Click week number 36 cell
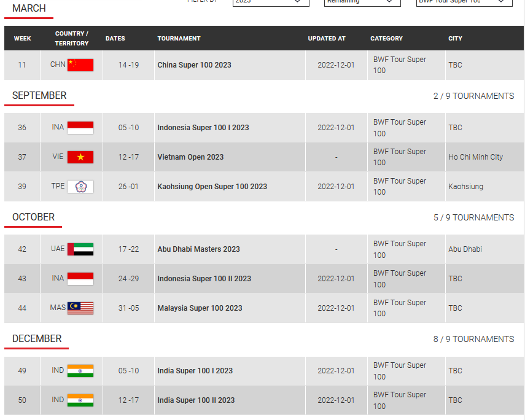Viewport: 525px width, 420px height. pos(21,128)
